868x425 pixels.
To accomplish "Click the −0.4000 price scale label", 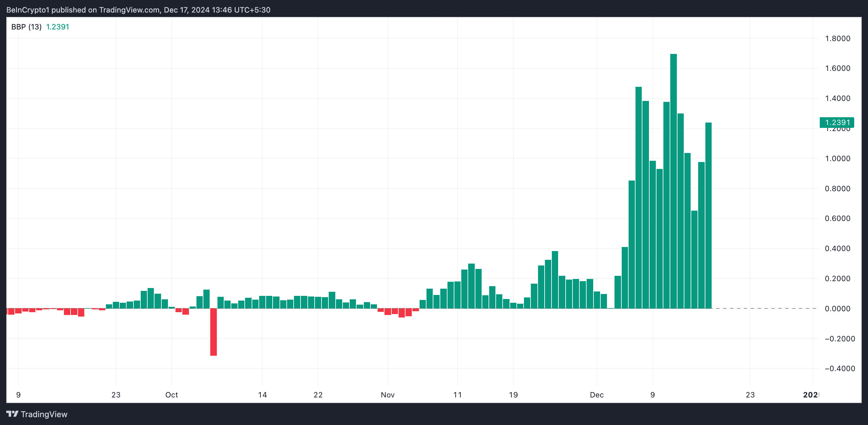I will 839,368.
